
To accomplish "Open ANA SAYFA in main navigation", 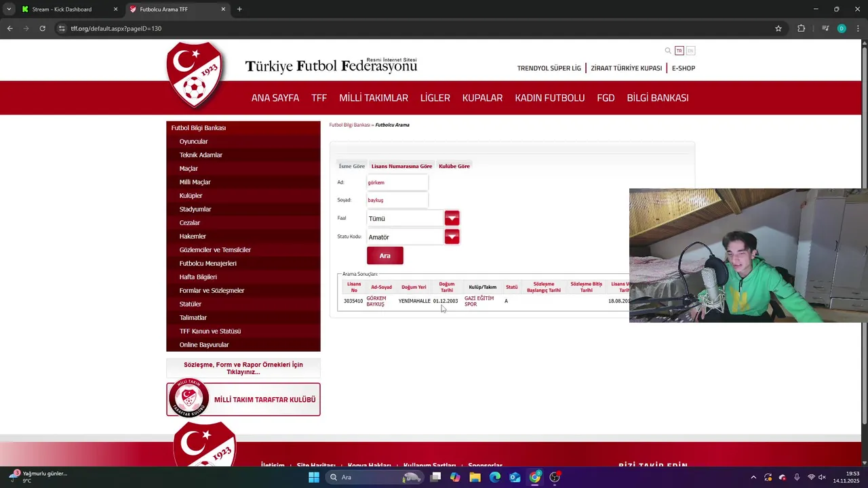I will tap(275, 98).
